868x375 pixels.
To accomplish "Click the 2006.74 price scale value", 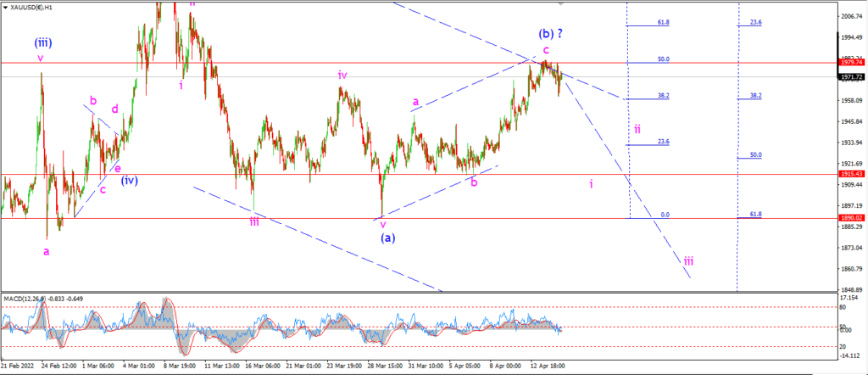I will click(853, 17).
